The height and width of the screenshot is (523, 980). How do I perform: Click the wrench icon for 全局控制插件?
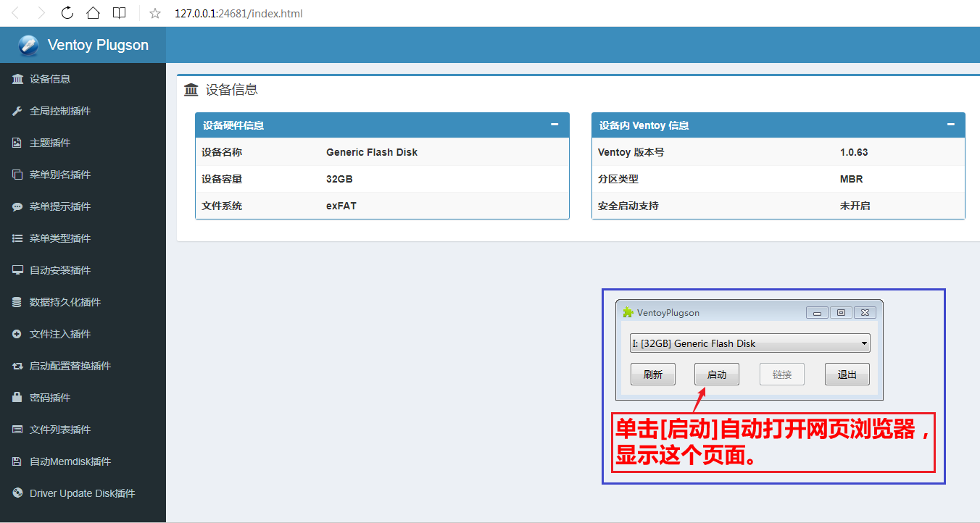pyautogui.click(x=17, y=111)
